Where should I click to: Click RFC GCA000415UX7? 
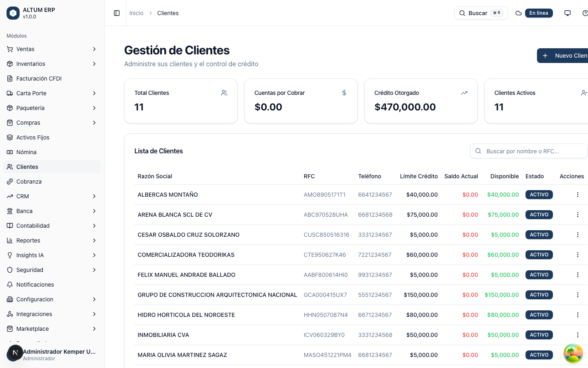coord(325,295)
